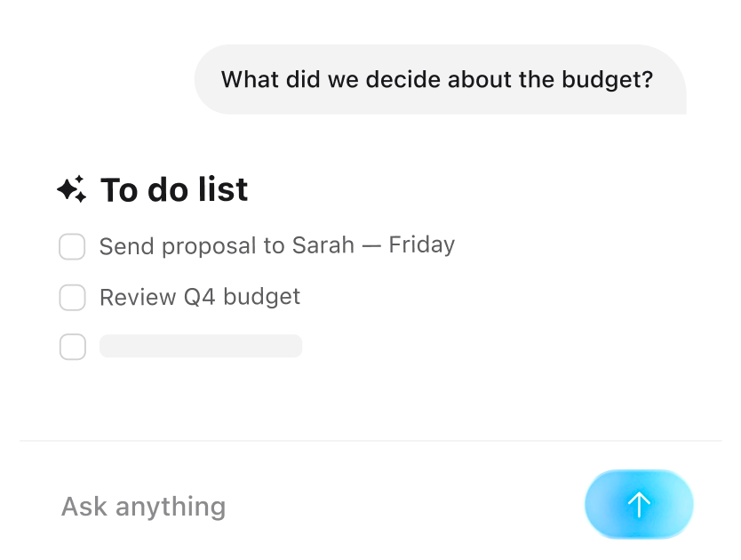Click the budget question message bubble
741x560 pixels.
pyautogui.click(x=440, y=79)
